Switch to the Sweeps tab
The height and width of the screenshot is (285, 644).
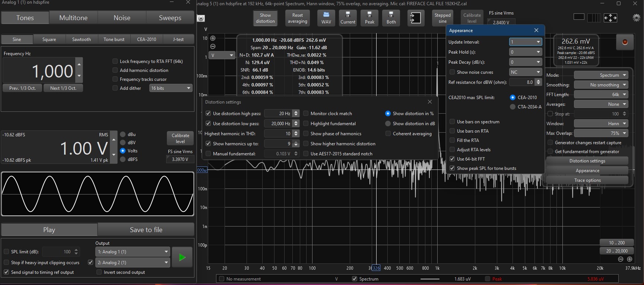pyautogui.click(x=170, y=18)
